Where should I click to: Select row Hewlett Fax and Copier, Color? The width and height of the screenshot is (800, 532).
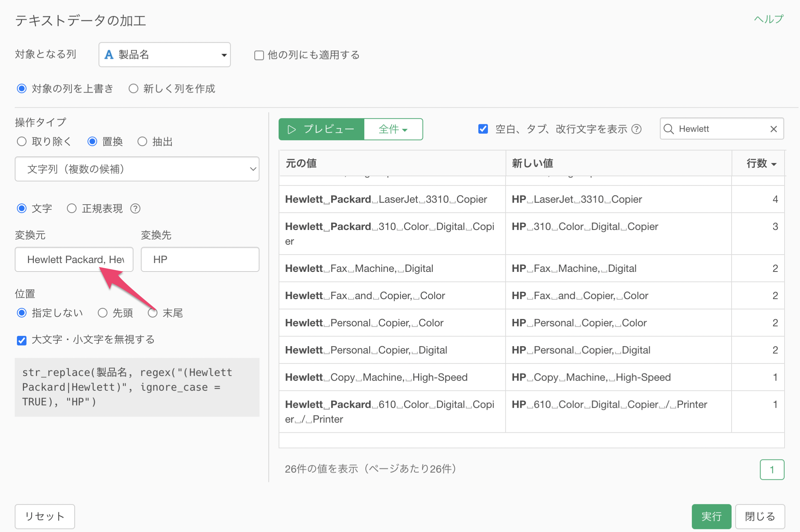[x=532, y=295]
